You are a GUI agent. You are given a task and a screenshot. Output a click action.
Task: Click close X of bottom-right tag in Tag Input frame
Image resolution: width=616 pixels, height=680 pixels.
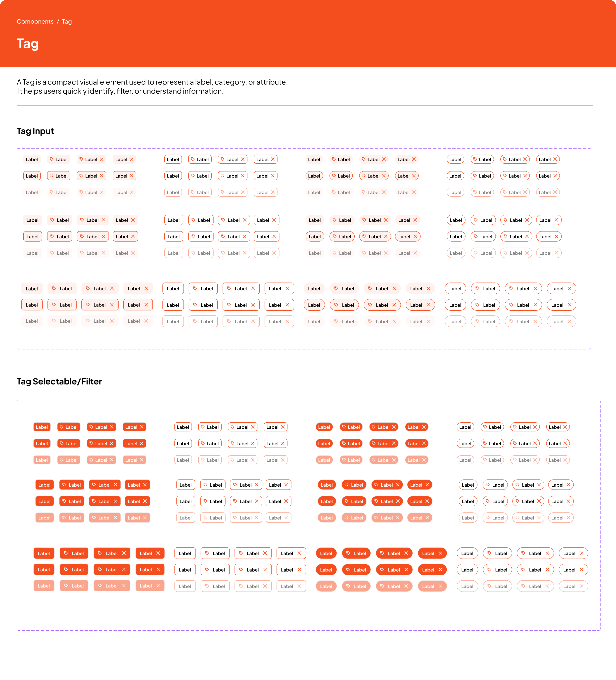pyautogui.click(x=569, y=321)
